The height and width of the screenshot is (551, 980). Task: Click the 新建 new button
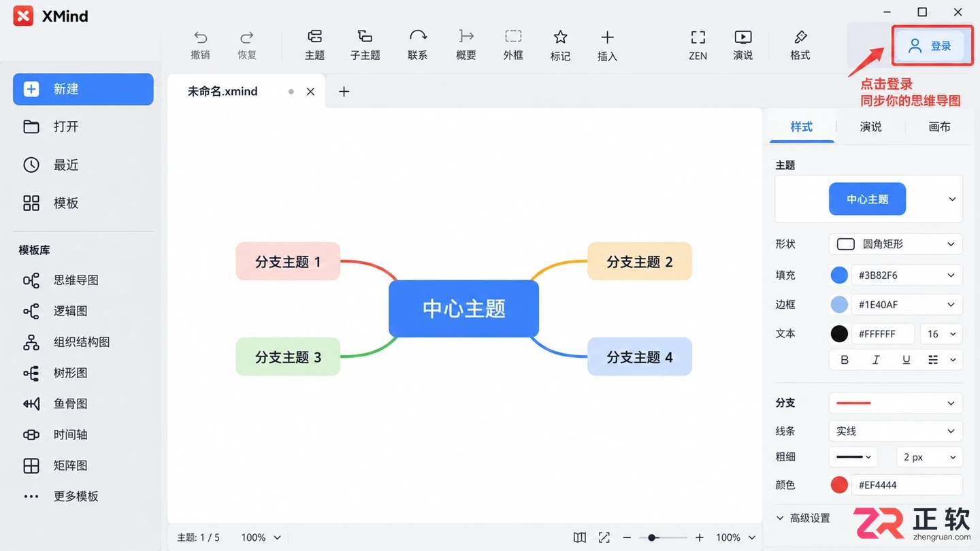(83, 89)
